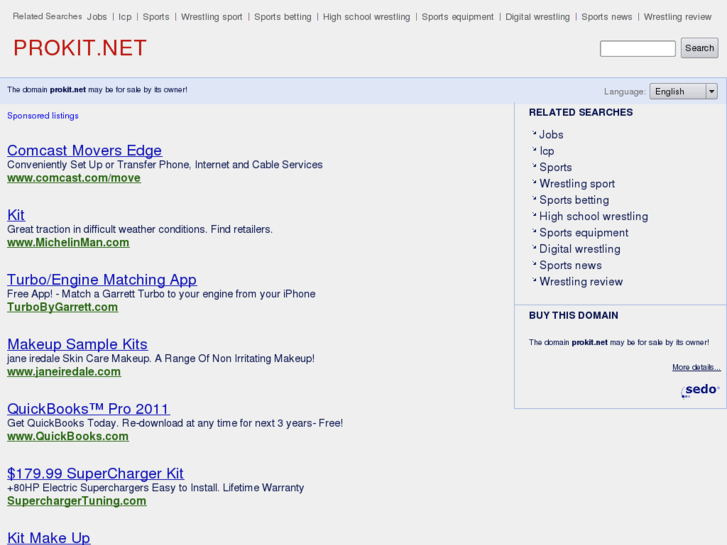727x545 pixels.
Task: Open Turbo/Engine Matching App listing
Action: pos(102,280)
